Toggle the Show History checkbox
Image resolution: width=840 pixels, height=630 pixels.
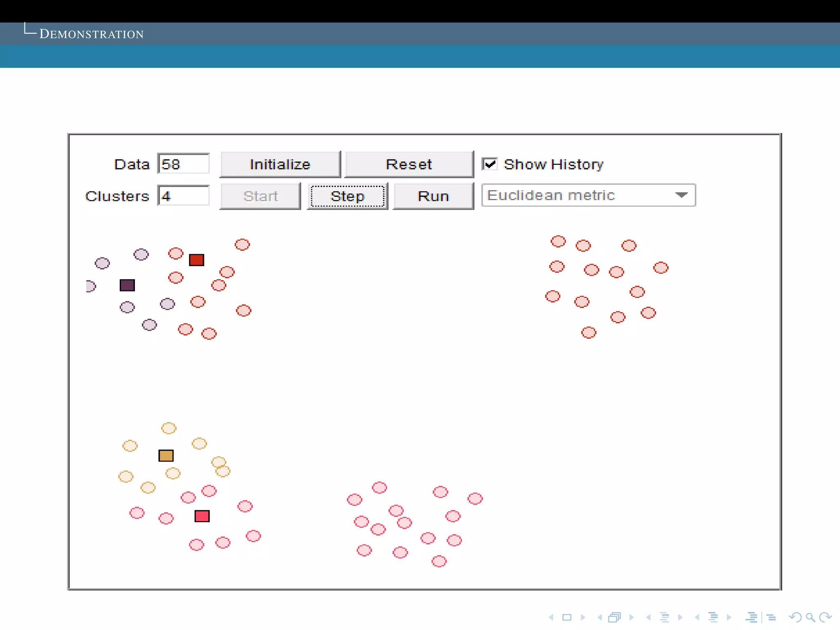coord(490,164)
